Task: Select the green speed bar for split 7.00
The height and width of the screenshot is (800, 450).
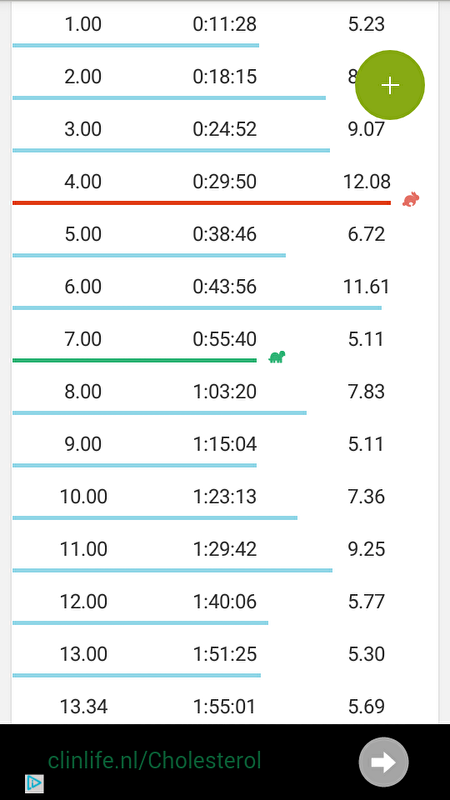Action: tap(135, 360)
